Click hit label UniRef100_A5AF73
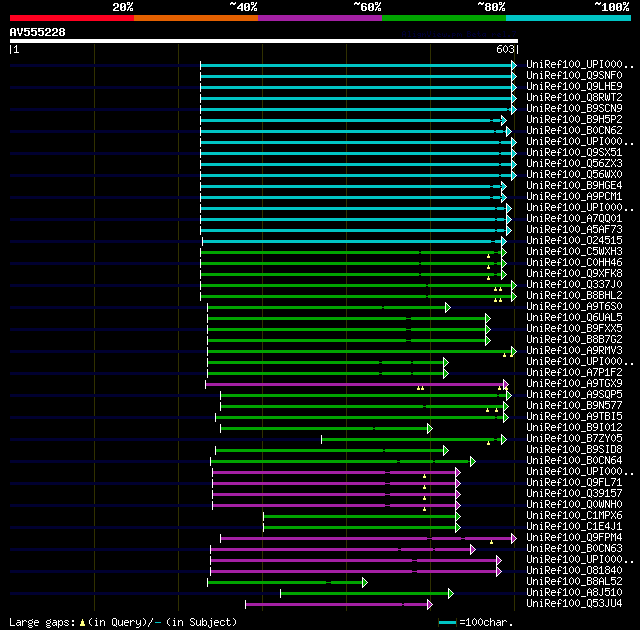This screenshot has height=630, width=640. pyautogui.click(x=574, y=230)
